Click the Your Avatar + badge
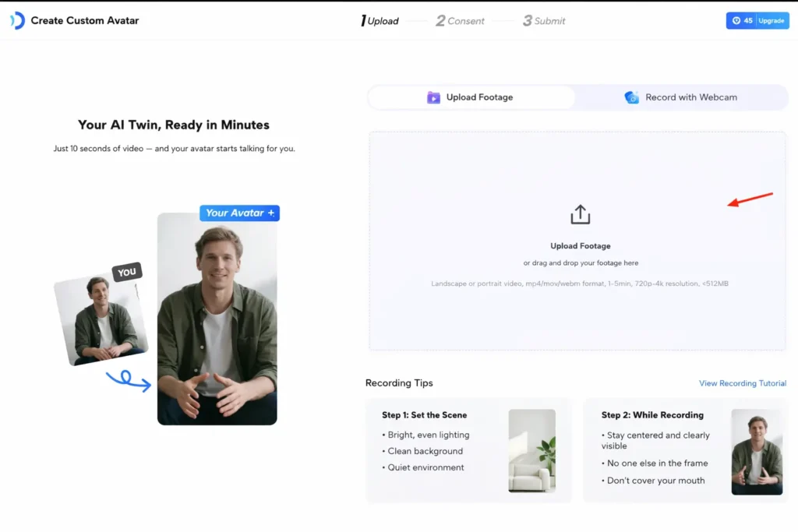Screen dimensions: 798x532 [239, 213]
